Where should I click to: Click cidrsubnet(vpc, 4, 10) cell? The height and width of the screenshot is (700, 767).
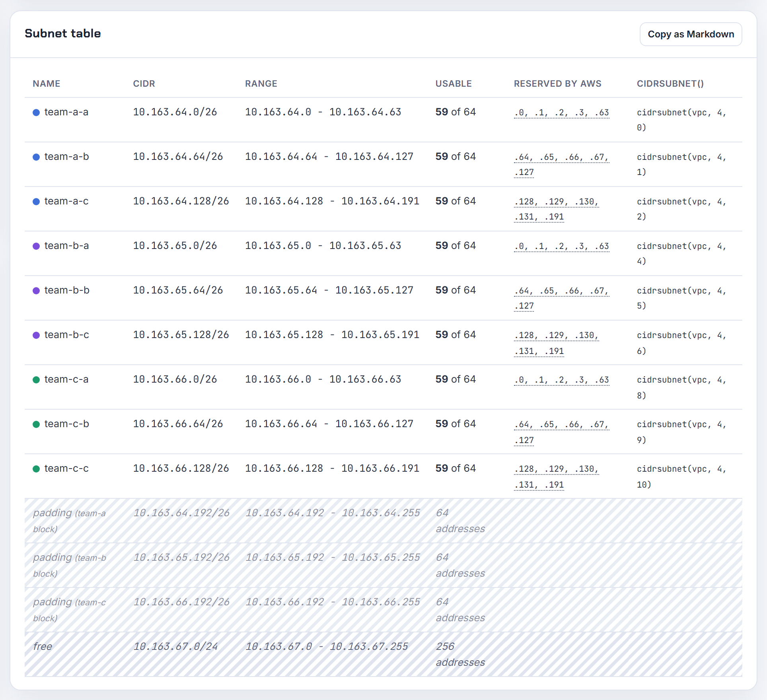(x=682, y=476)
